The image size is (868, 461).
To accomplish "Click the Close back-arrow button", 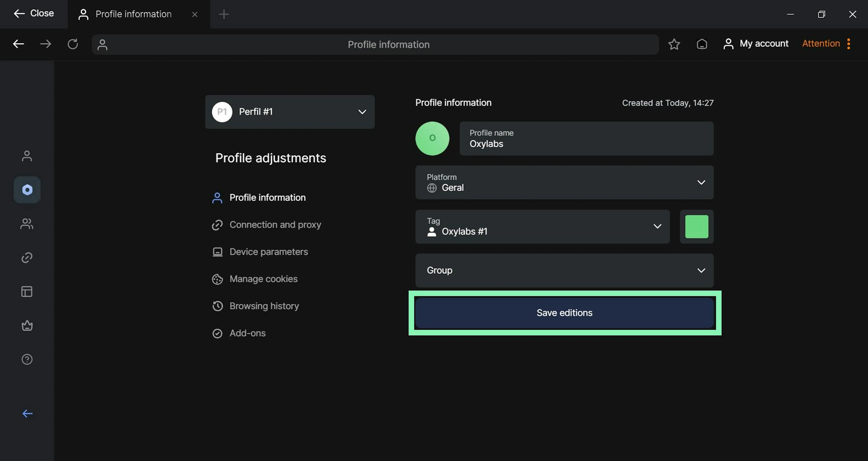I will click(x=34, y=14).
